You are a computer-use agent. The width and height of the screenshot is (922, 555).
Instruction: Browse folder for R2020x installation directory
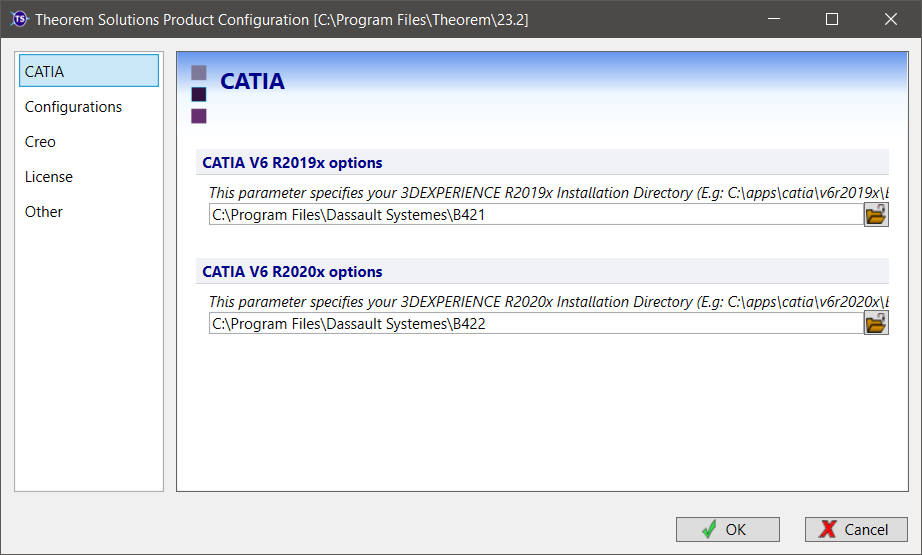point(876,323)
